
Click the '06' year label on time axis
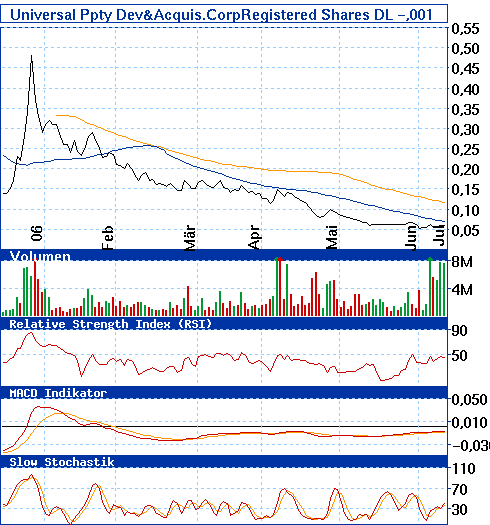coord(37,233)
